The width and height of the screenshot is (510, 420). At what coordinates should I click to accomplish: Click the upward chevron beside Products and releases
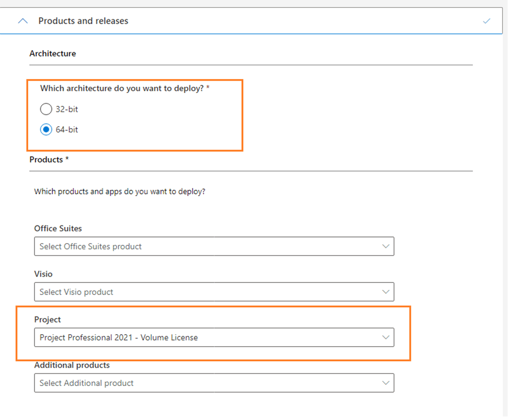[x=22, y=20]
